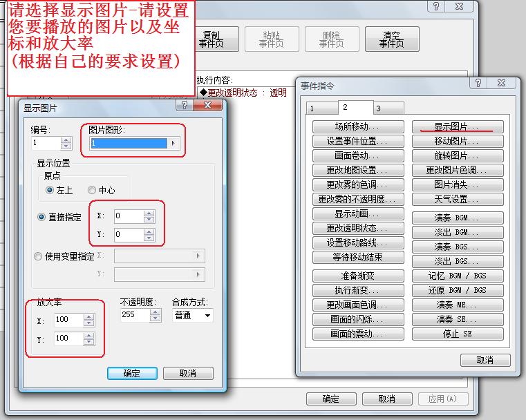Click the 显示图片 command button

(458, 126)
